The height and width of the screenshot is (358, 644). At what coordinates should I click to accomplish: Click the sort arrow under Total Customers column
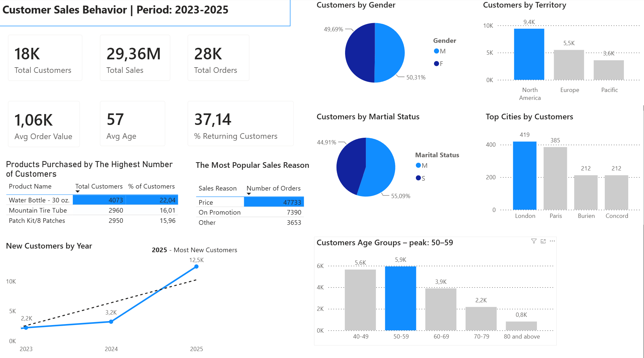coord(77,192)
